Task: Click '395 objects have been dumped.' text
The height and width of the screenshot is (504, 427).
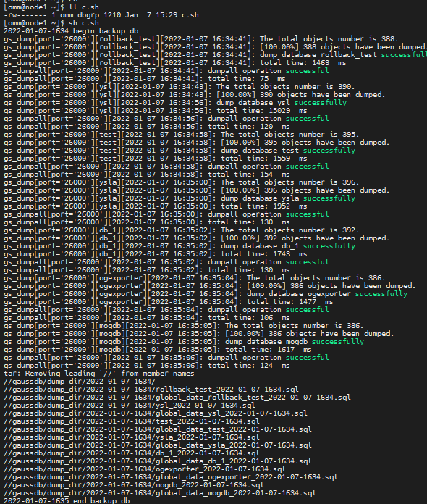Action: (326, 143)
